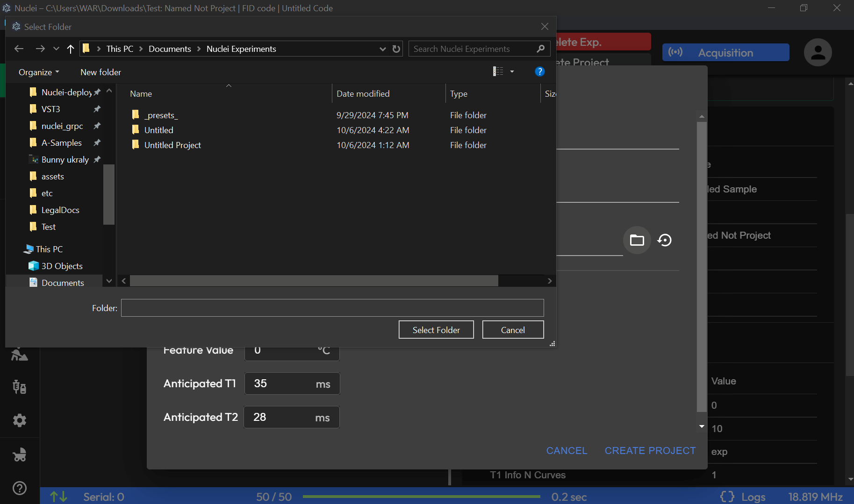The height and width of the screenshot is (504, 854).
Task: Open the view options dropdown arrow
Action: [512, 71]
